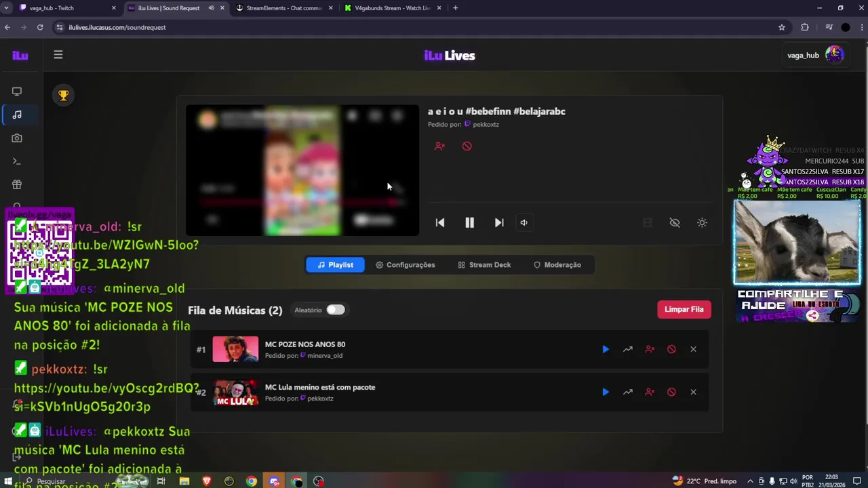Click remove-user icon on MC POZE row

click(650, 349)
